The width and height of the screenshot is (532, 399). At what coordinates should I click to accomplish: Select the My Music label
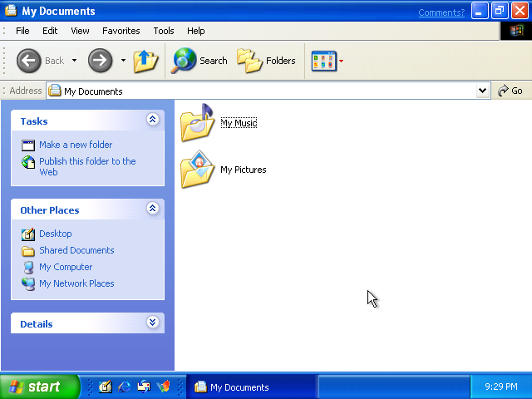239,123
